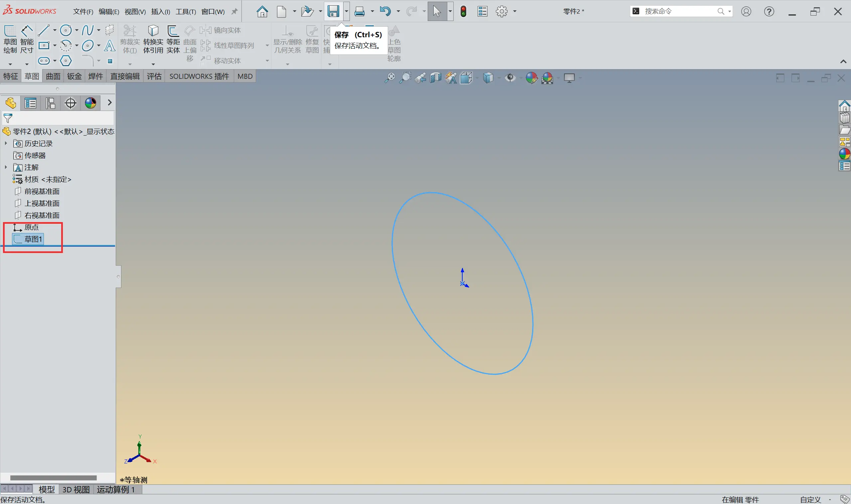Open the 插入(I) menu
851x504 pixels.
(x=160, y=12)
